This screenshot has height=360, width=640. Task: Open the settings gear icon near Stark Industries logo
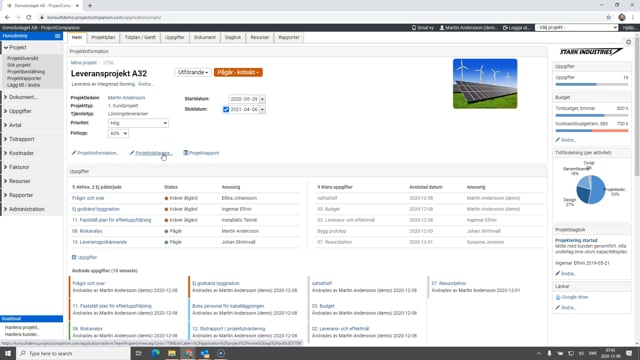(629, 42)
